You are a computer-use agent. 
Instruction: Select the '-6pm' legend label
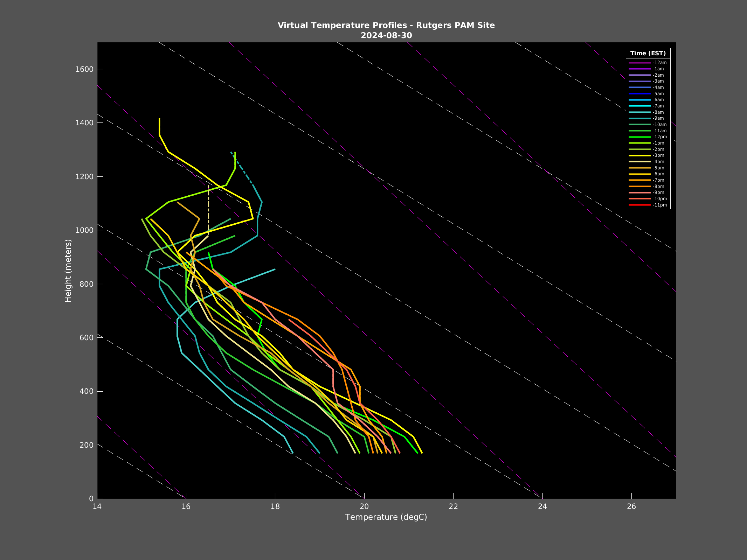coord(658,174)
